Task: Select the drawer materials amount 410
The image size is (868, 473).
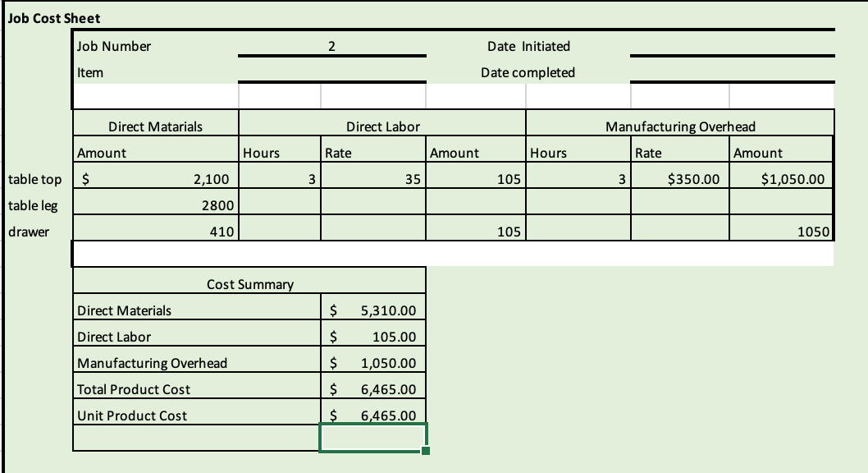Action: tap(156, 227)
